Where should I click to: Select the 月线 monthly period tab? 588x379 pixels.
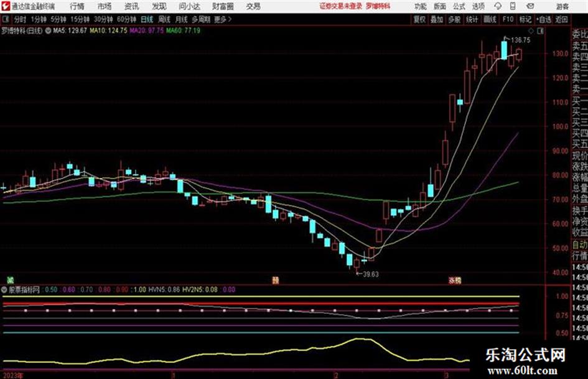(x=182, y=19)
